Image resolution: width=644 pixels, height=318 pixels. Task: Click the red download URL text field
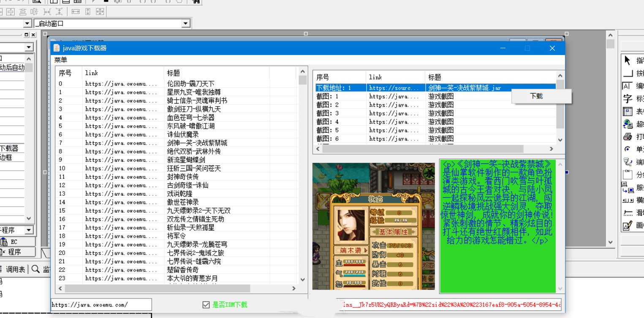[x=449, y=305]
